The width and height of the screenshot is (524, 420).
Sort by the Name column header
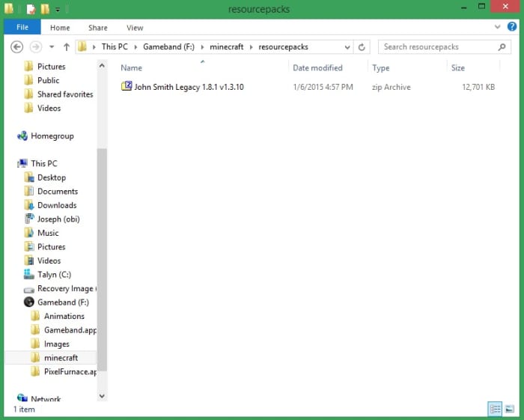[x=131, y=68]
